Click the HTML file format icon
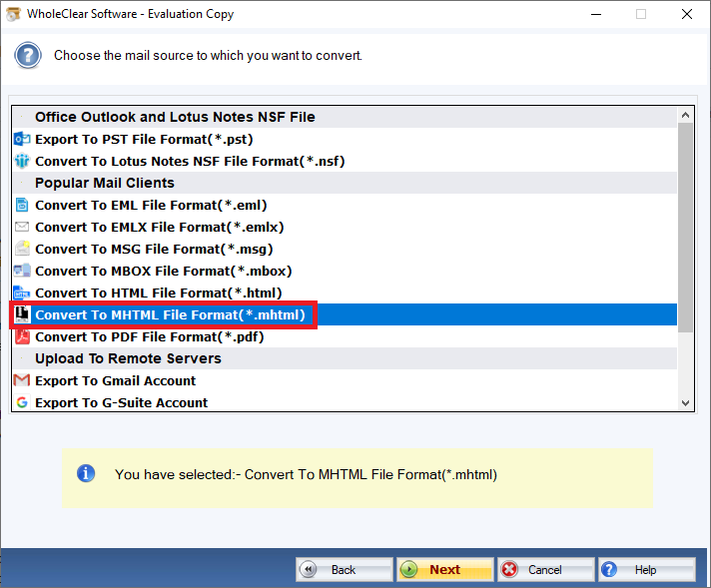711x588 pixels. [x=22, y=293]
